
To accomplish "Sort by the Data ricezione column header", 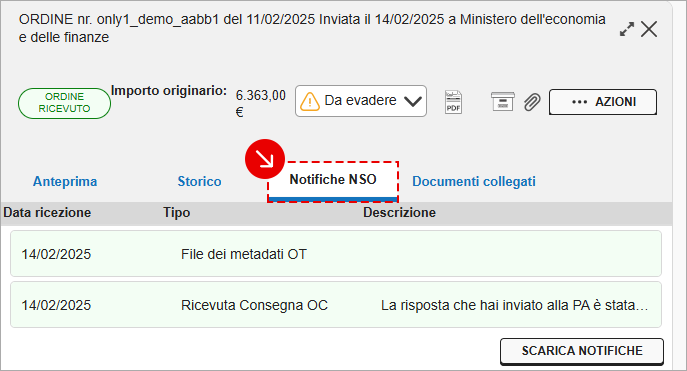I will 47,212.
